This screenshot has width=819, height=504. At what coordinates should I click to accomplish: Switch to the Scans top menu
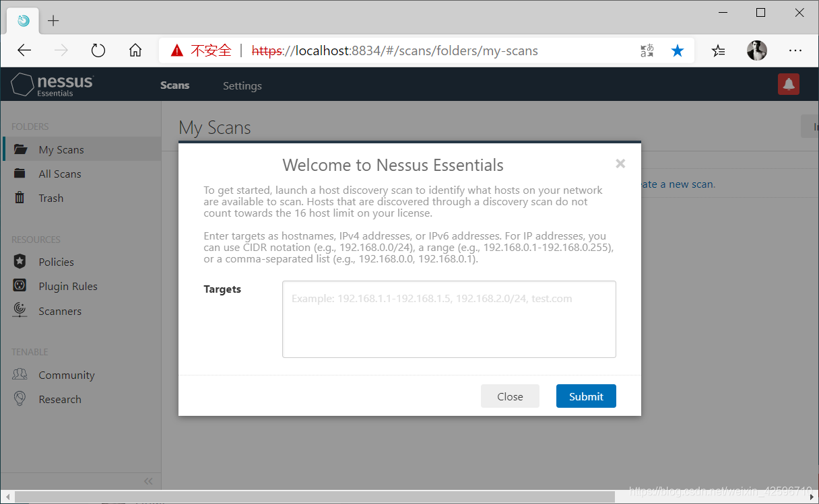175,85
